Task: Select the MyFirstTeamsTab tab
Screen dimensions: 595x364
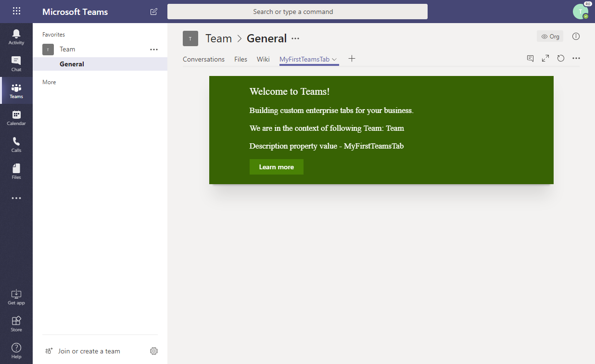Action: pyautogui.click(x=304, y=59)
